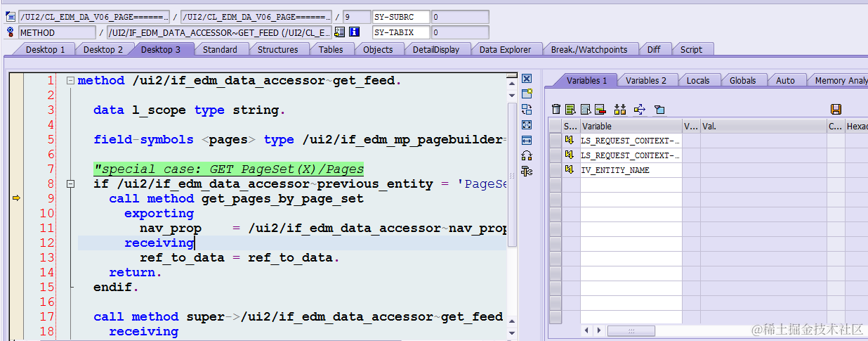Image resolution: width=868 pixels, height=341 pixels.
Task: Maximize the source tool to full screen
Action: pos(527,124)
